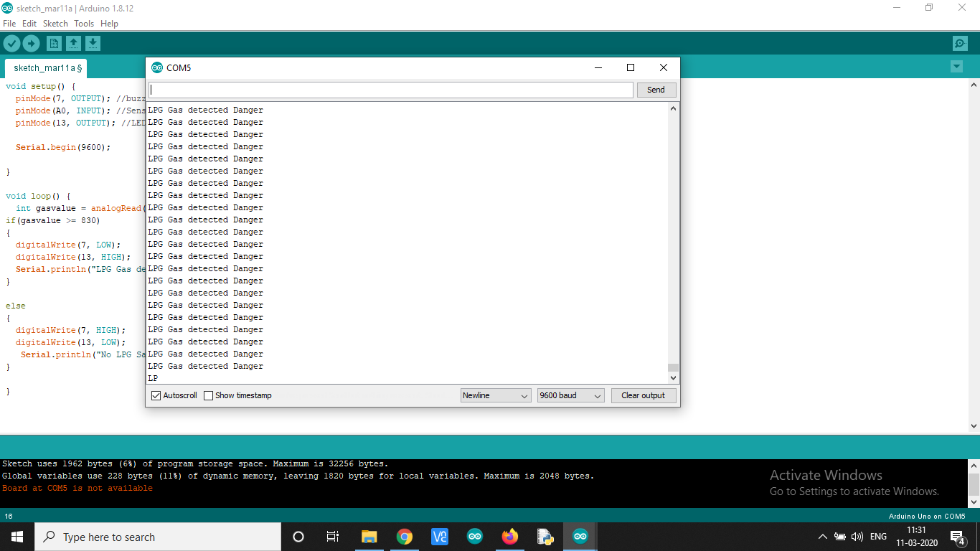Open the Newline line-ending dropdown

[x=495, y=395]
